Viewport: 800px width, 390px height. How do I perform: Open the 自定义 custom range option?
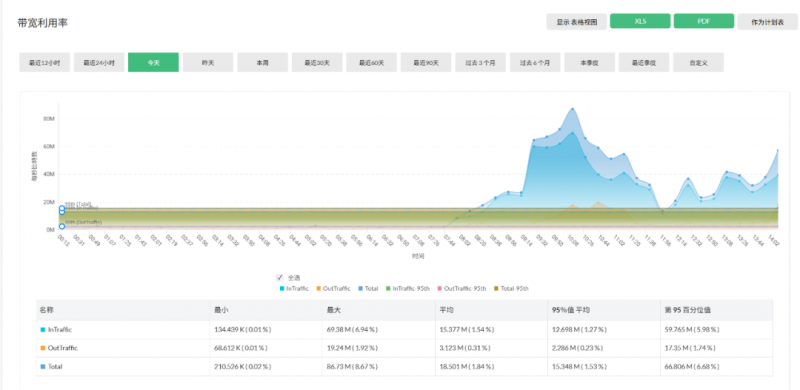click(x=698, y=62)
